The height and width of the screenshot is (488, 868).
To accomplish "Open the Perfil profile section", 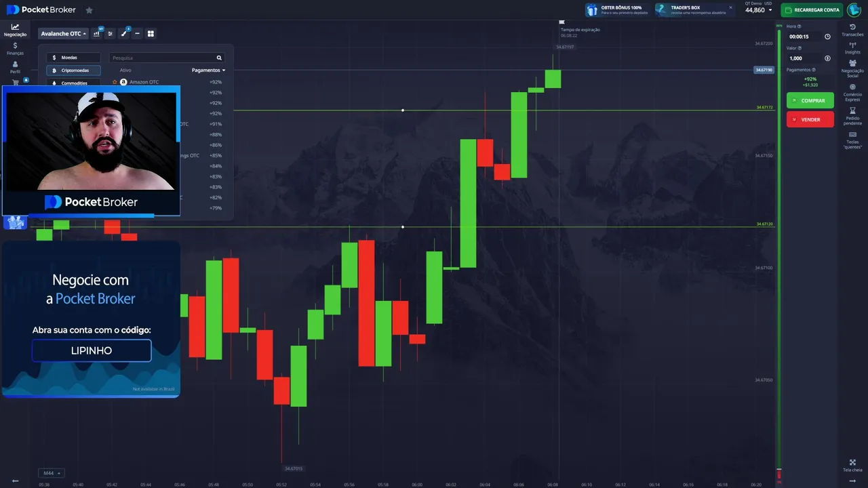I will (x=15, y=67).
